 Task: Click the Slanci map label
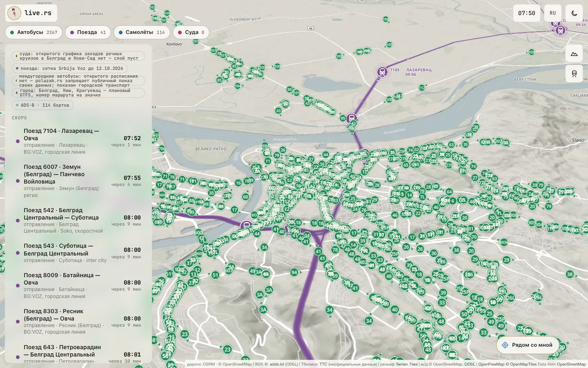pyautogui.click(x=578, y=140)
